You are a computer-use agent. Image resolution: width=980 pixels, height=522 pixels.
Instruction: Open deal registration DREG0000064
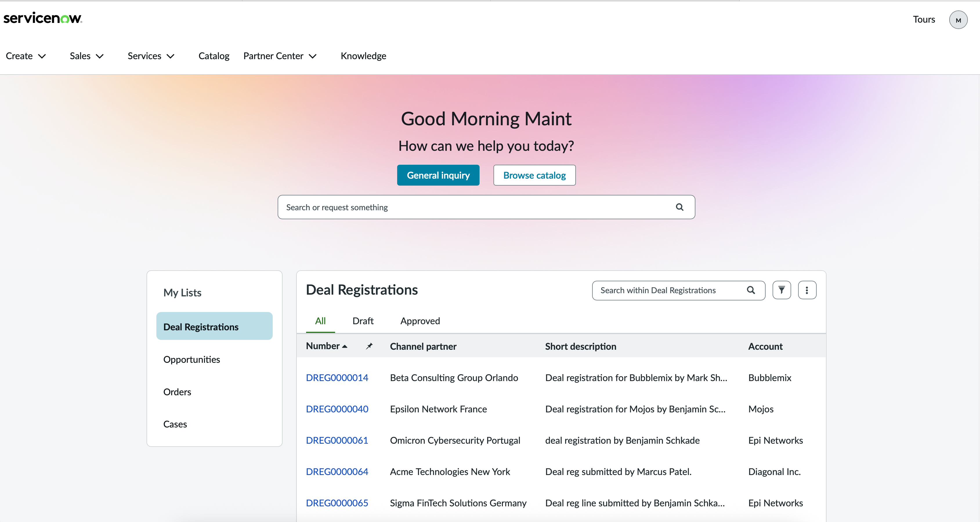tap(337, 472)
